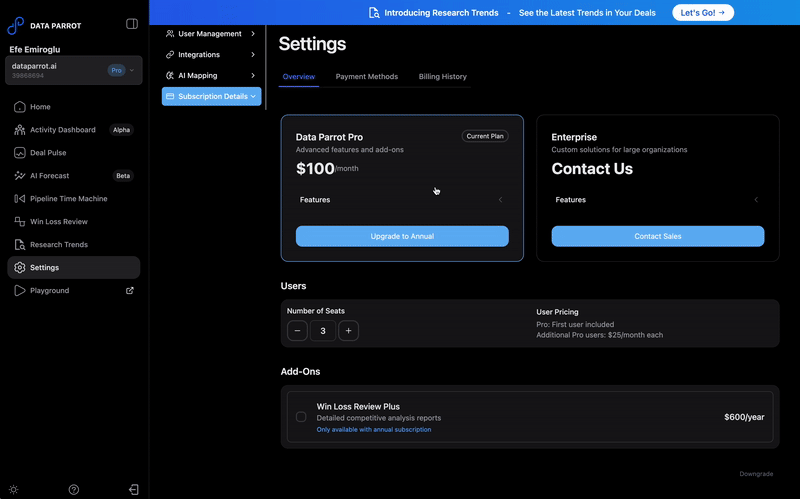This screenshot has height=499, width=800.
Task: Click Only available with annual subscription link
Action: [x=373, y=430]
